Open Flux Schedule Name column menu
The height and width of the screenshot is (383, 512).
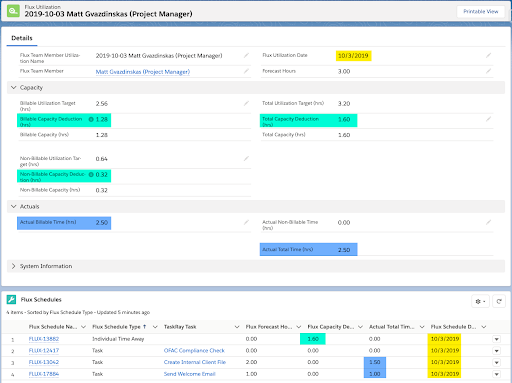point(84,327)
